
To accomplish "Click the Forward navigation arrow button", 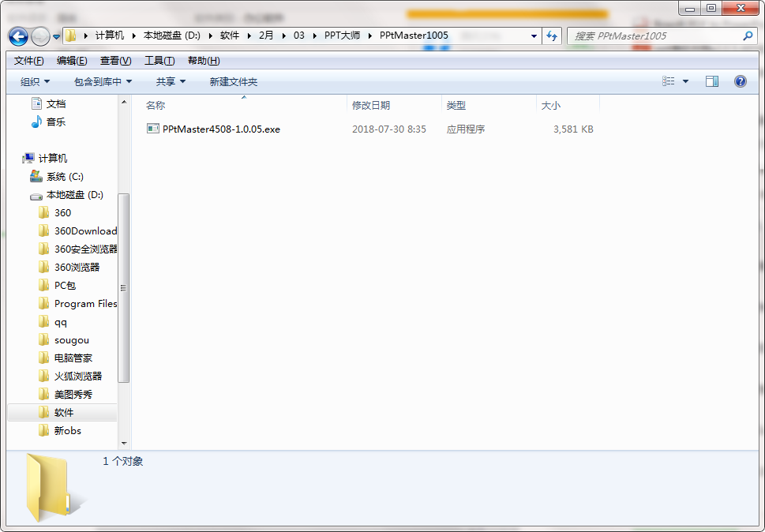I will tap(40, 36).
